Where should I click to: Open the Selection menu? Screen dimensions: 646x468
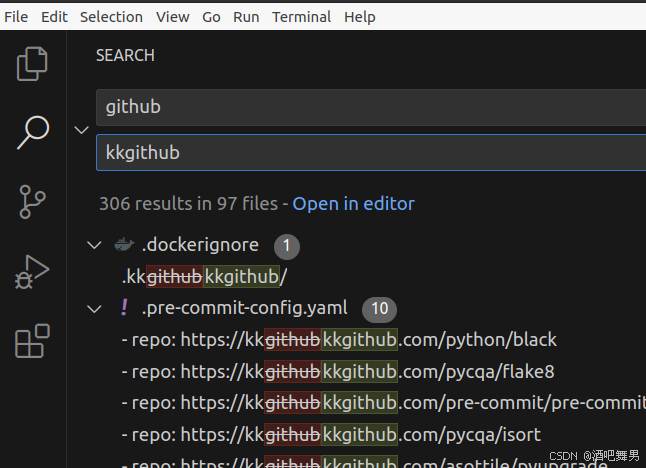pos(111,17)
